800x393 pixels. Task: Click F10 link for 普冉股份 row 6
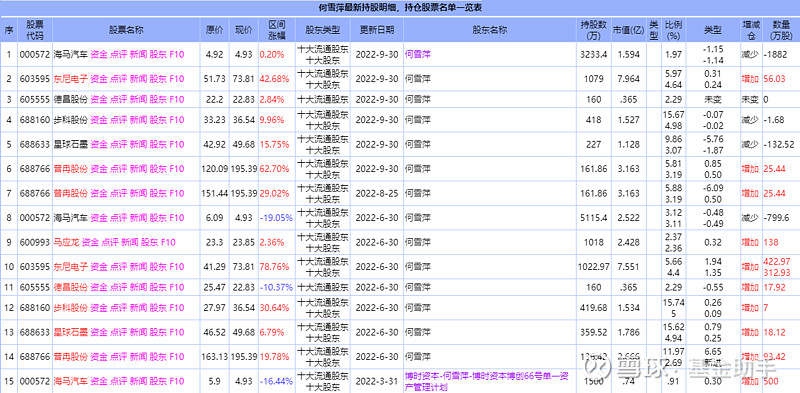(x=176, y=169)
